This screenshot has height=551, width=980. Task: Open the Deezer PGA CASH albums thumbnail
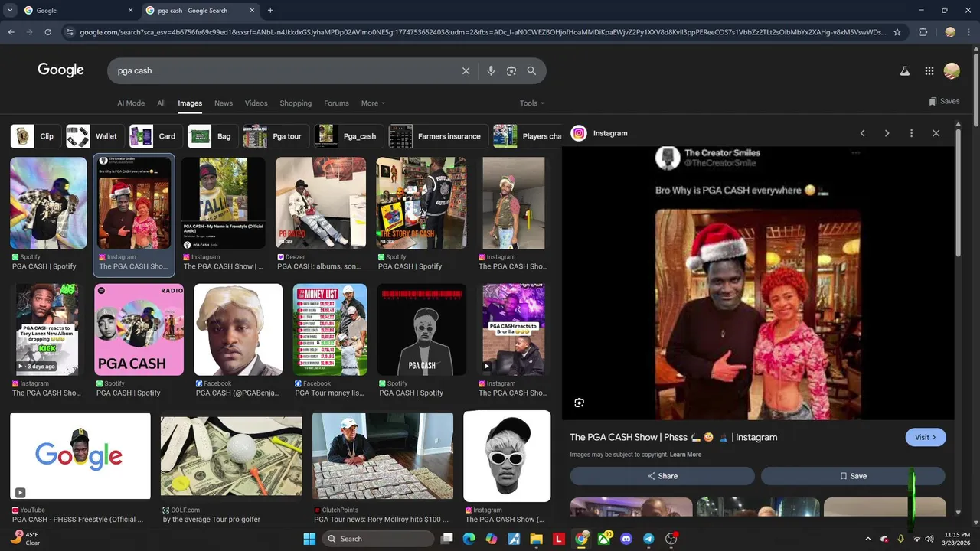coord(321,203)
